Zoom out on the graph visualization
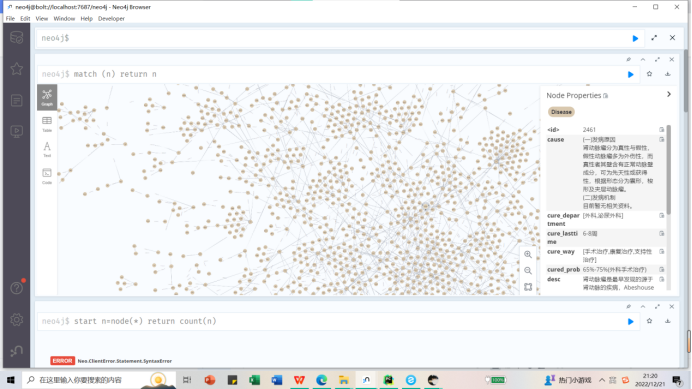This screenshot has width=692, height=389. (x=528, y=271)
